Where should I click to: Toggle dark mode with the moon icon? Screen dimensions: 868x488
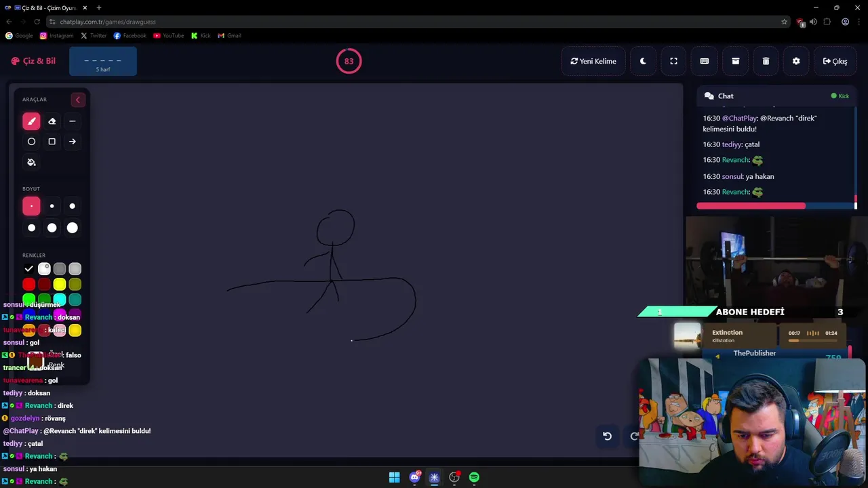(x=643, y=61)
